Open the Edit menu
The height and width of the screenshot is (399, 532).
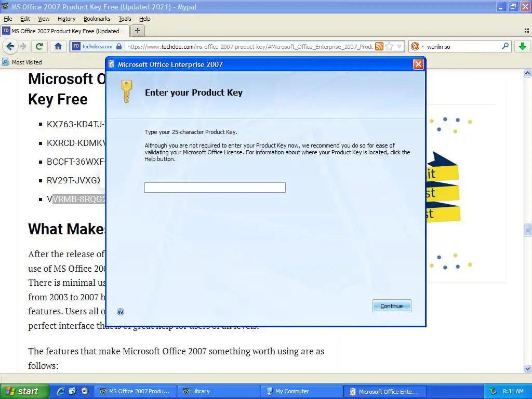pos(25,19)
